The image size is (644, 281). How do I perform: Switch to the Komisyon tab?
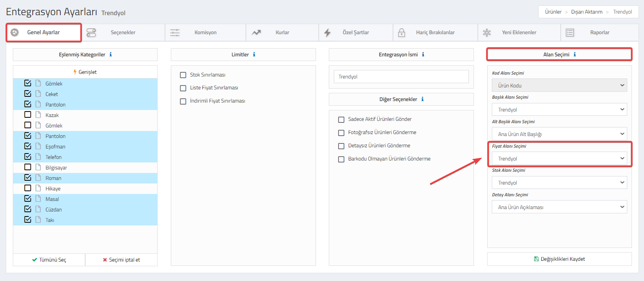click(x=205, y=33)
